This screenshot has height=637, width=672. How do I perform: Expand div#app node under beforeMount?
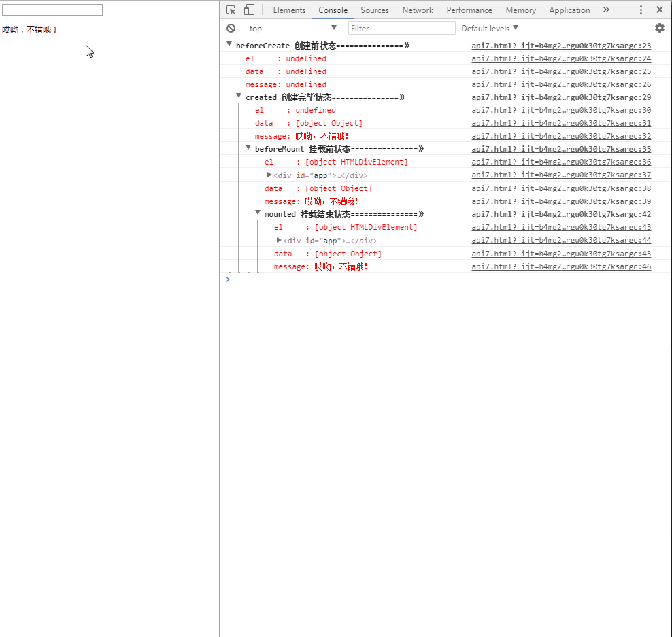pyautogui.click(x=269, y=175)
